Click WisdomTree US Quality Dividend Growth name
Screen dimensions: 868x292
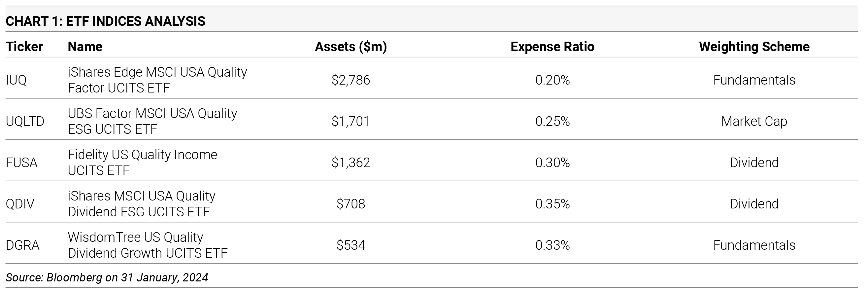tap(148, 245)
